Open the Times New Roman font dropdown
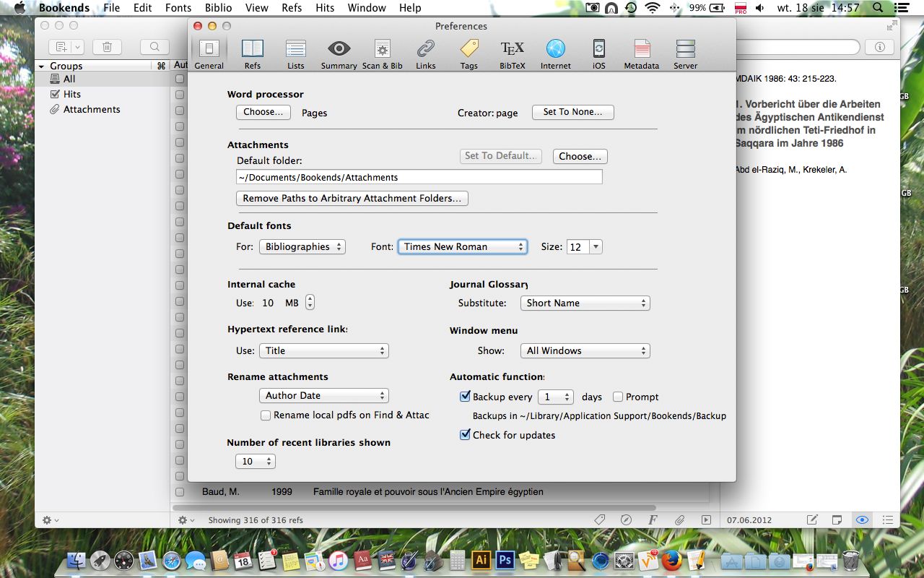Viewport: 924px width, 578px height. (463, 246)
